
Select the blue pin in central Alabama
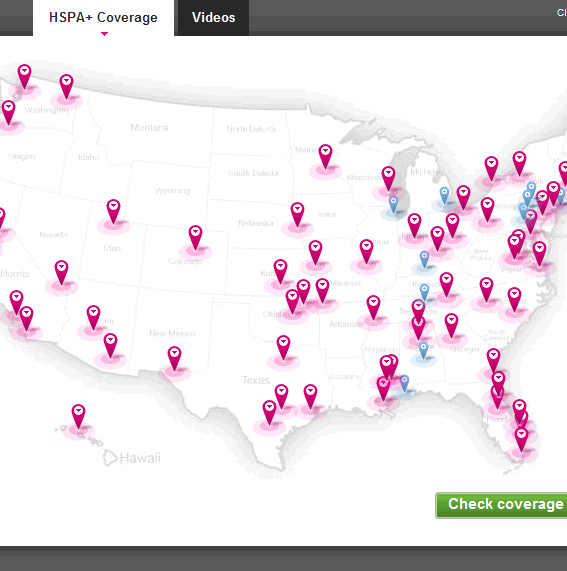[x=423, y=350]
